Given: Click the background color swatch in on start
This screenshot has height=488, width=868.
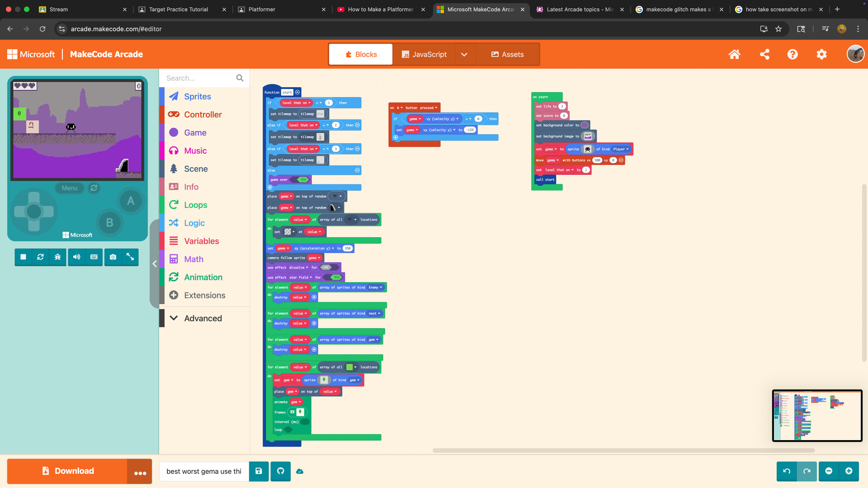Looking at the screenshot, I should coord(585,125).
